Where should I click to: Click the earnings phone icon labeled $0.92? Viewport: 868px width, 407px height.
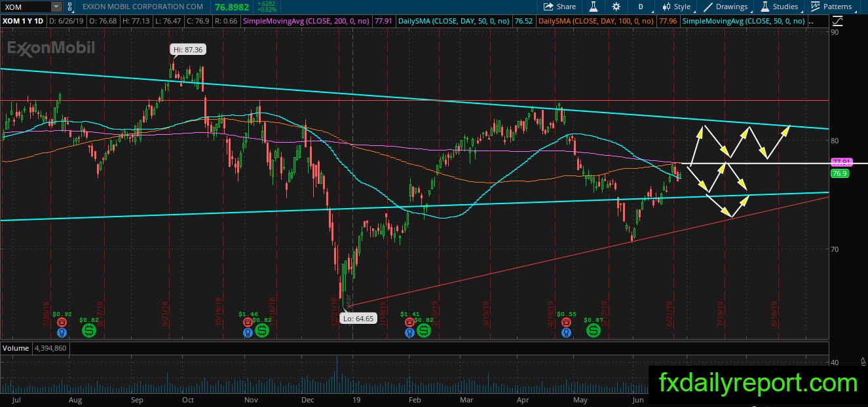click(62, 322)
